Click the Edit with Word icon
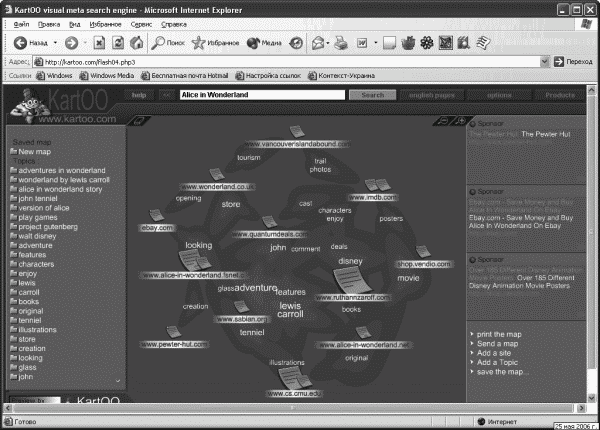The height and width of the screenshot is (430, 600). pyautogui.click(x=362, y=43)
